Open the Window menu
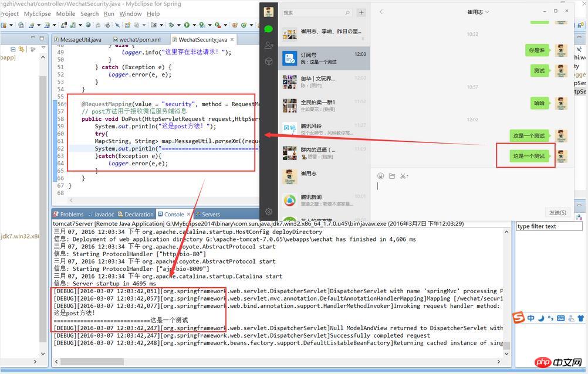The image size is (588, 374). (130, 14)
